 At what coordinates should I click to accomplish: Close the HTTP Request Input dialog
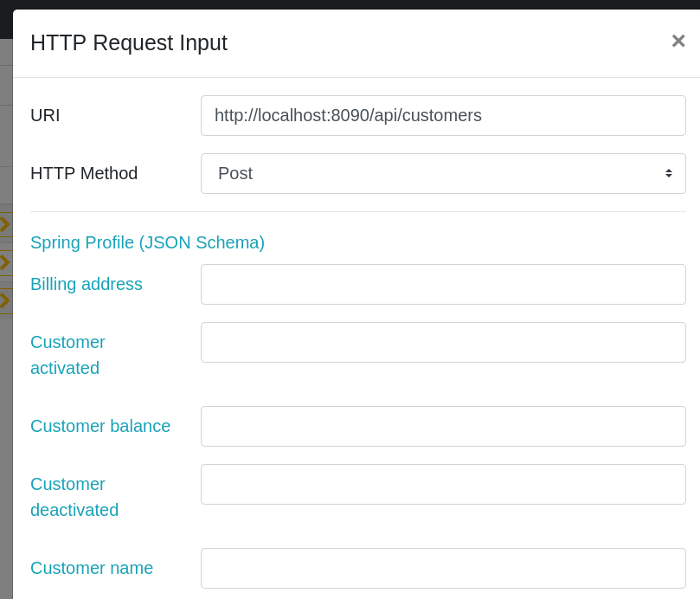pos(678,41)
